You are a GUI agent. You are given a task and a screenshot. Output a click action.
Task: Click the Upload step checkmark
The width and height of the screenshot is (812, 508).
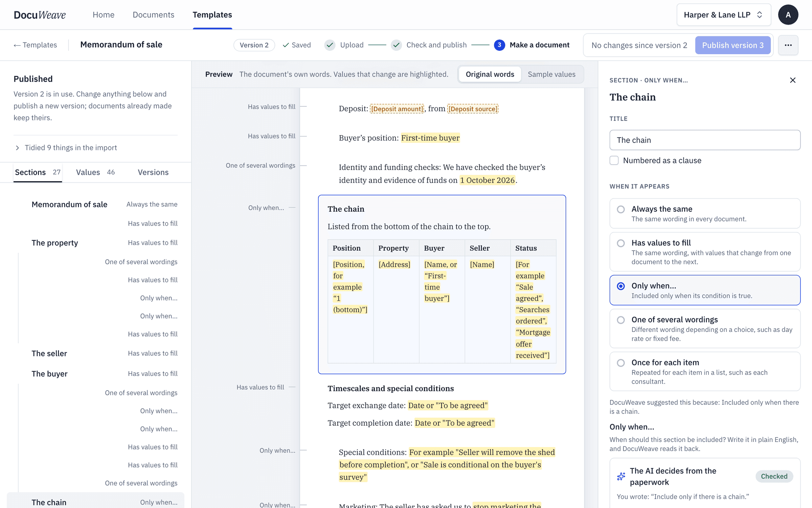tap(330, 45)
